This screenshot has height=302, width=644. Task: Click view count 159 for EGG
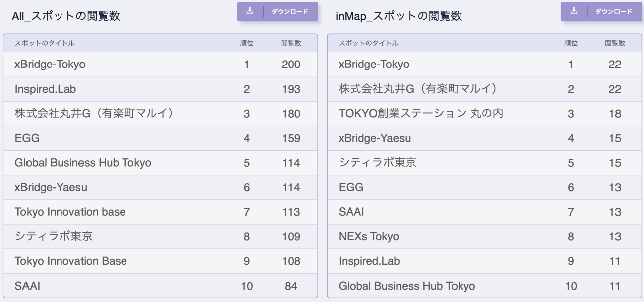click(291, 138)
